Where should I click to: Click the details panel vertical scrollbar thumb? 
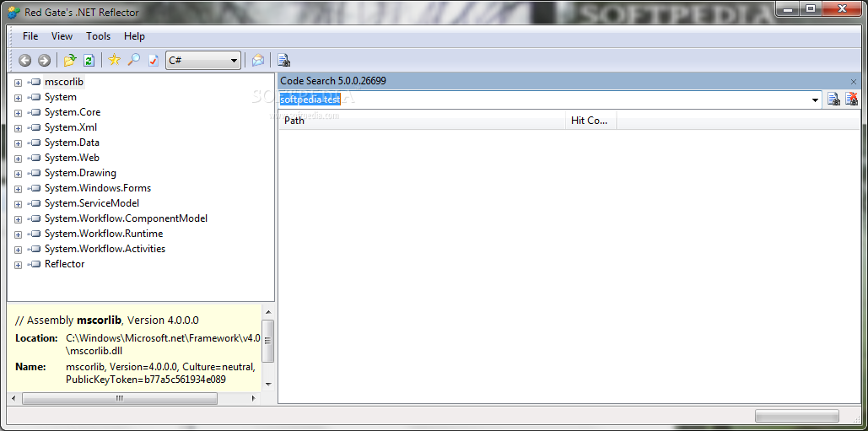coord(268,341)
